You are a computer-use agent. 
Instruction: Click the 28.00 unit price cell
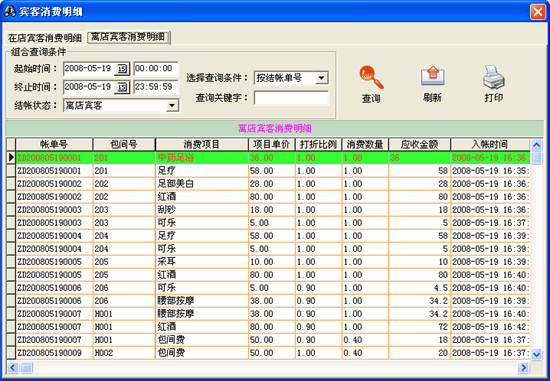[272, 183]
